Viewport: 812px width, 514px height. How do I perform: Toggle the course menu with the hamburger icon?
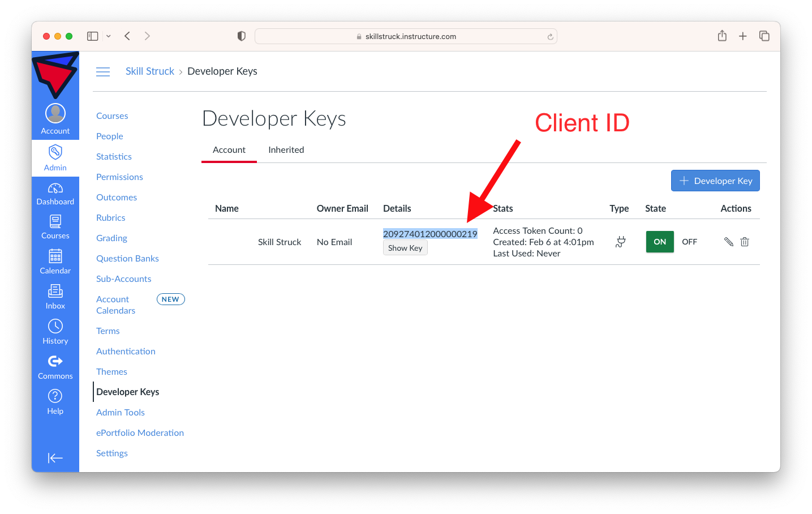[x=103, y=72]
